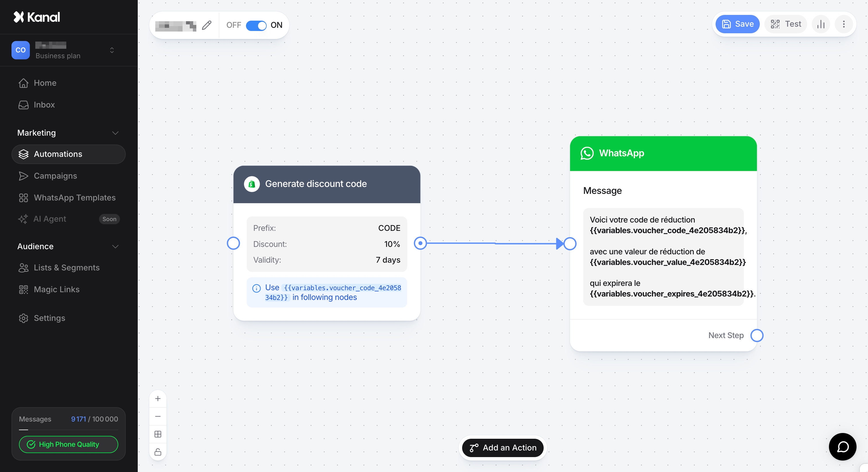Click the Messages usage progress bar
Viewport: 868px width, 472px height.
click(68, 430)
